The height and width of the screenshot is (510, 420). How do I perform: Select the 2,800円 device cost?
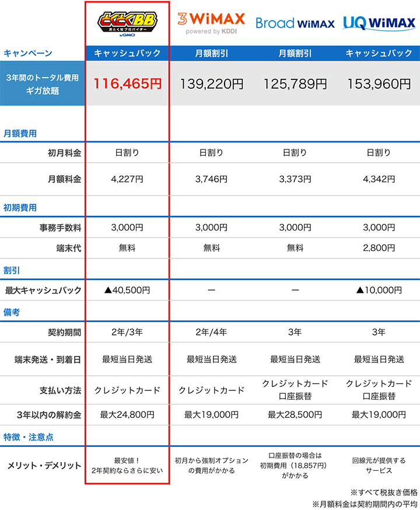click(x=379, y=248)
